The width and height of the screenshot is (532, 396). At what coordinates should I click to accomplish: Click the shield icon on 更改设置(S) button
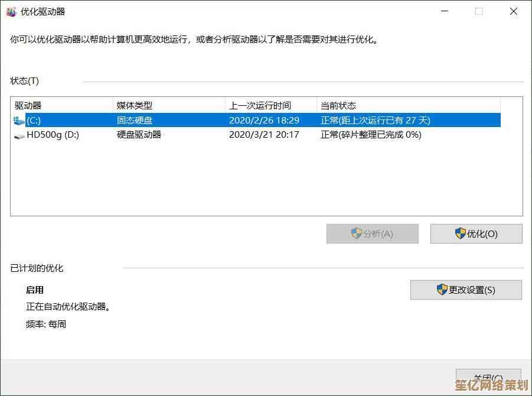coord(442,290)
